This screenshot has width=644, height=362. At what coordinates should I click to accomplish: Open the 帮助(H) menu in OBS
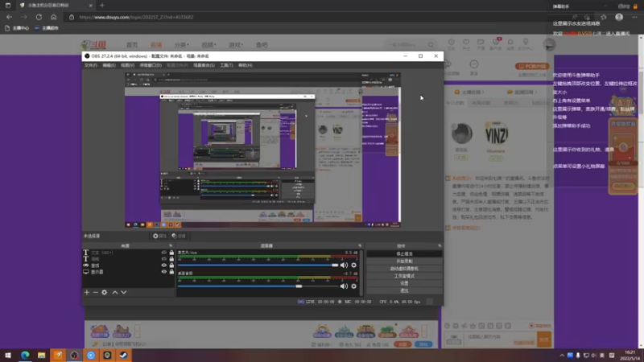pos(246,65)
